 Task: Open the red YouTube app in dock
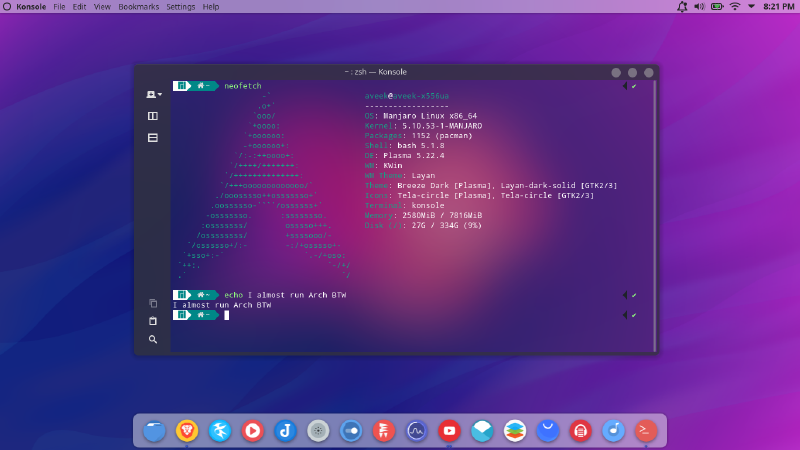point(449,431)
